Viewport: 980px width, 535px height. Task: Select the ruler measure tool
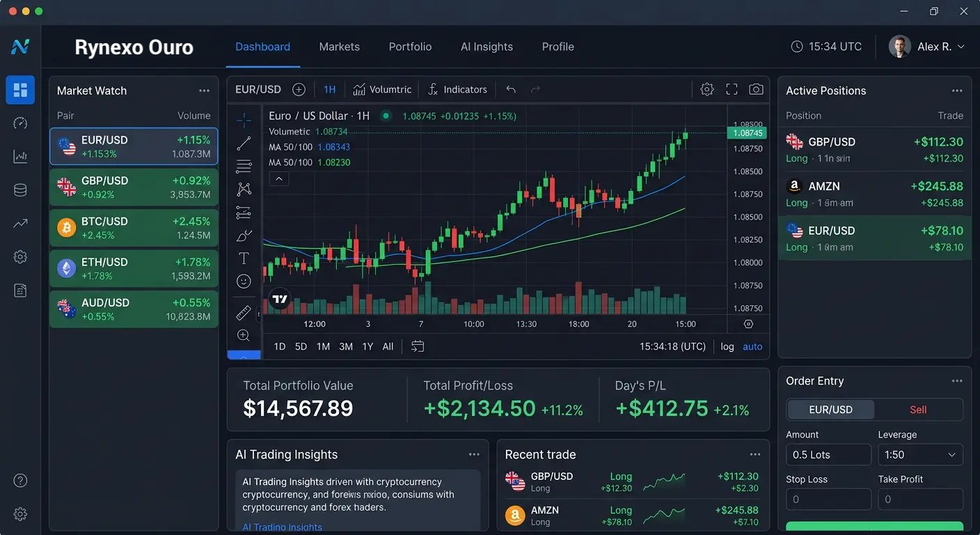244,313
